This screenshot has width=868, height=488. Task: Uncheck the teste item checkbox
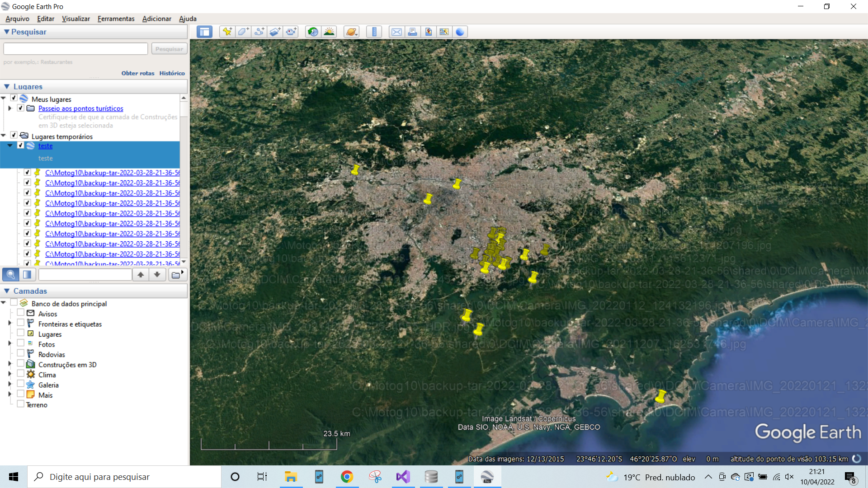click(x=20, y=145)
